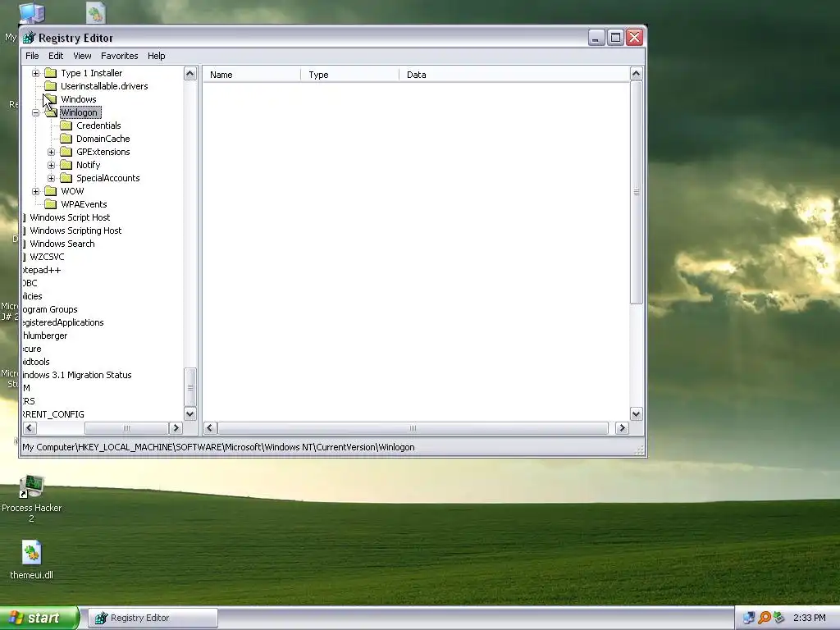Select the Windows Search key
Viewport: 840px width, 630px height.
pyautogui.click(x=62, y=243)
